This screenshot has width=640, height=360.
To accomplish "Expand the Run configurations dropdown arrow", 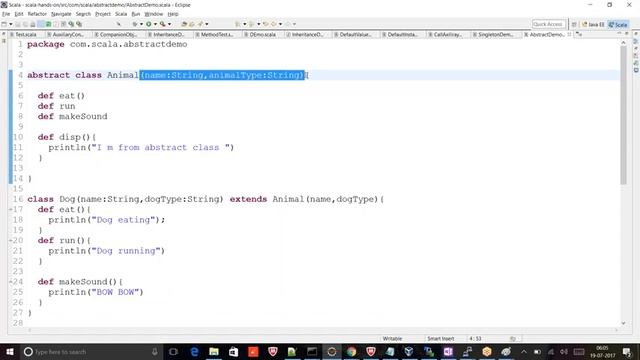I will [156, 24].
